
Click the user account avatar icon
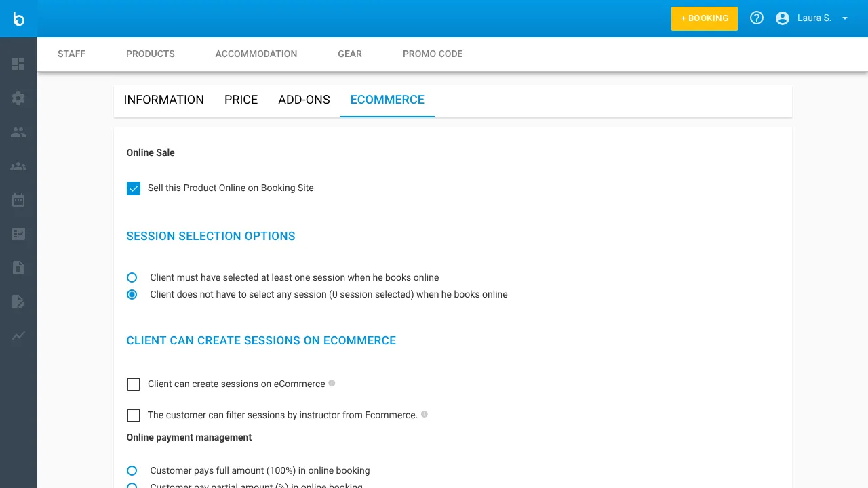(x=783, y=18)
